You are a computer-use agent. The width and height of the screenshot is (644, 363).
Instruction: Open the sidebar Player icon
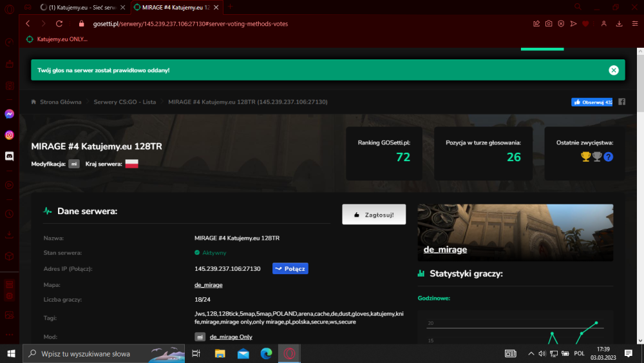9,185
